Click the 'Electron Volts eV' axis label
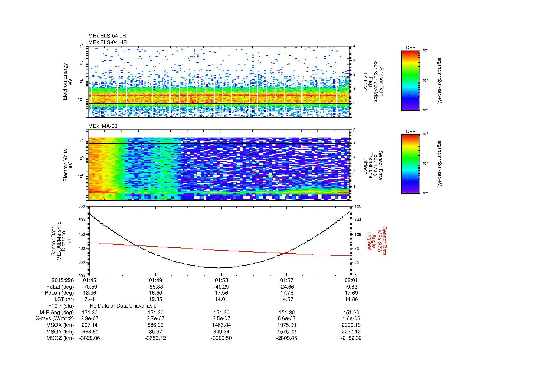 pyautogui.click(x=67, y=165)
